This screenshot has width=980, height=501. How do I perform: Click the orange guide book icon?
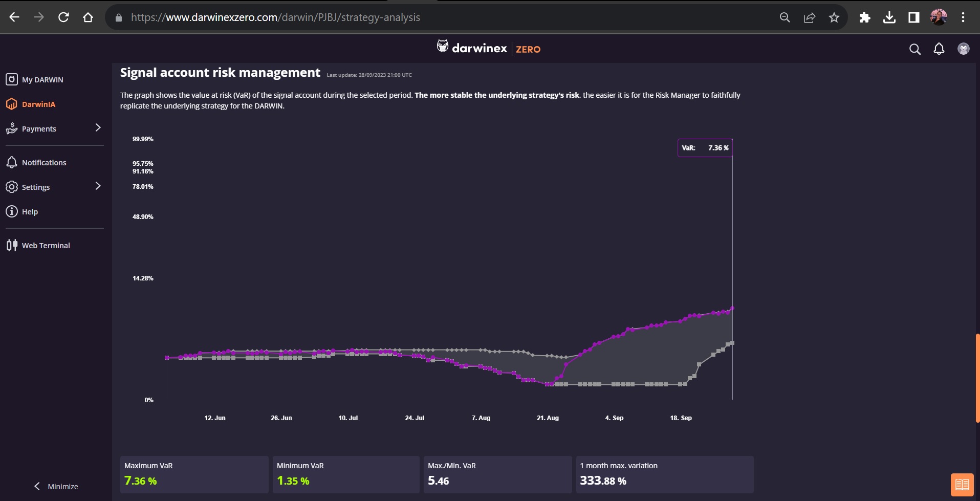(x=962, y=484)
